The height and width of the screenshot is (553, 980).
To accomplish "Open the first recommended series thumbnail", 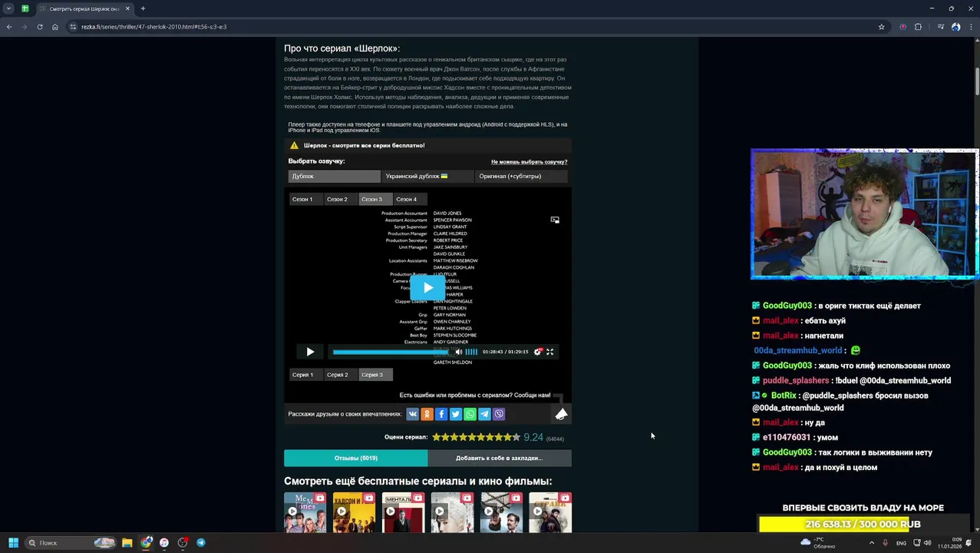I will [x=305, y=512].
